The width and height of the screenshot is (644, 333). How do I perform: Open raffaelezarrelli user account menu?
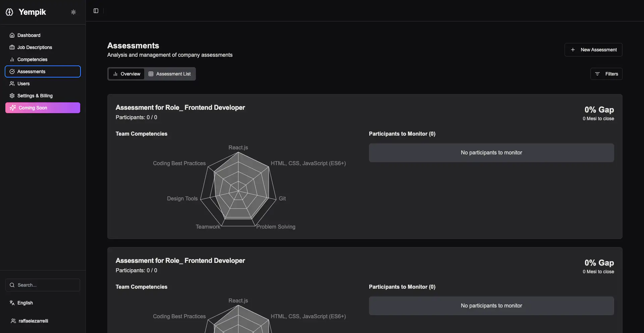[33, 321]
